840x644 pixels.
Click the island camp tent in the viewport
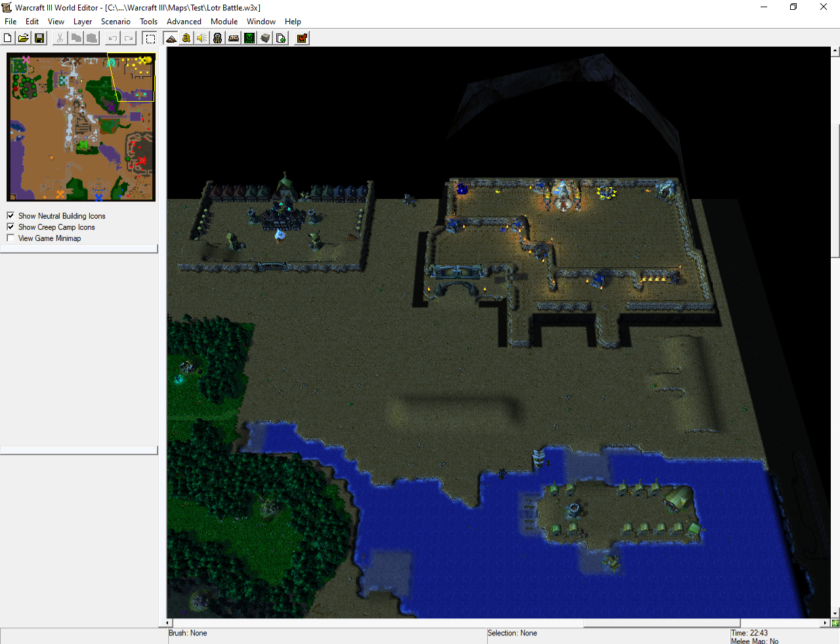[678, 499]
